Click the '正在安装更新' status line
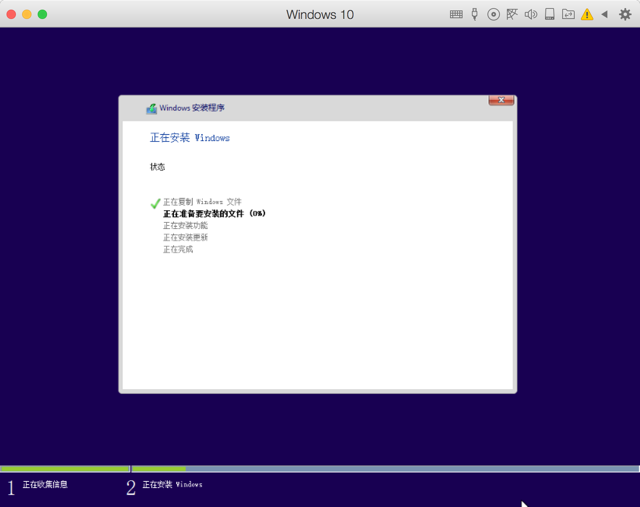This screenshot has height=507, width=640. point(185,237)
